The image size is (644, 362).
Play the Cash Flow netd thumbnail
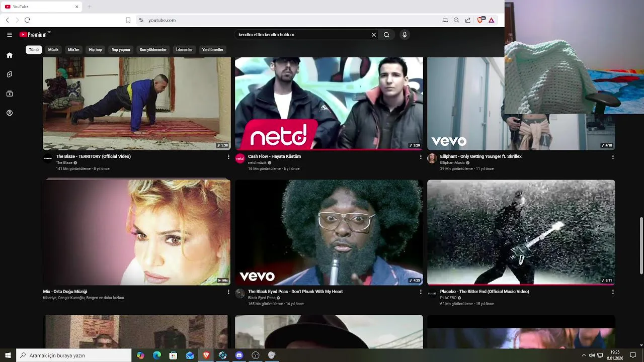[x=329, y=104]
